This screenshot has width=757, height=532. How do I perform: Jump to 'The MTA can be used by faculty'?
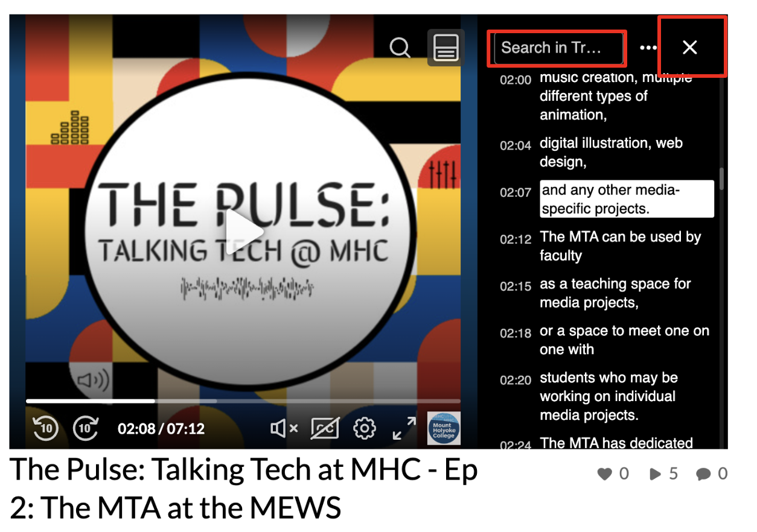[x=620, y=246]
